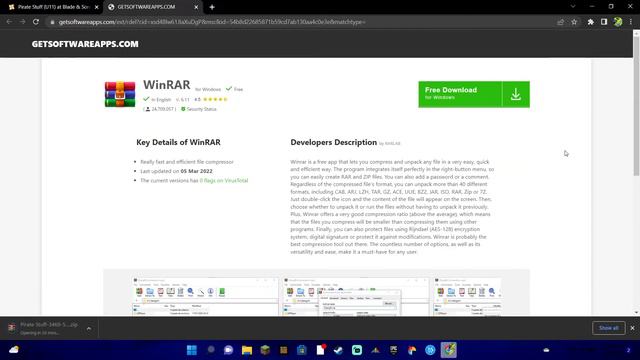The width and height of the screenshot is (640, 360).
Task: Reload the current page
Action: pyautogui.click(x=36, y=22)
